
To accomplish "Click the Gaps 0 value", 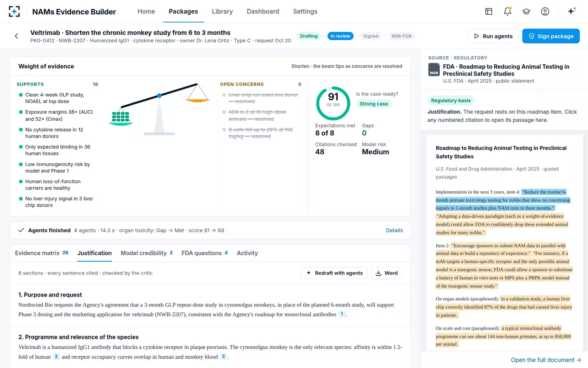I will click(364, 133).
